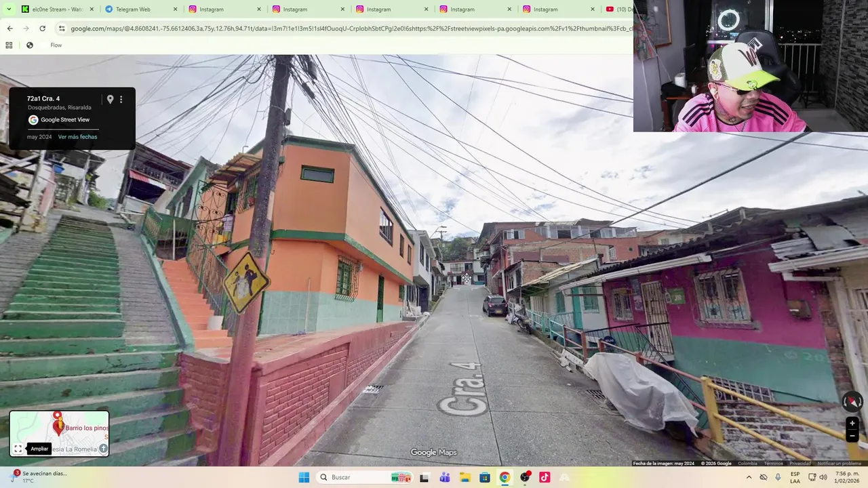Go forward in browser history
This screenshot has width=868, height=488.
(x=26, y=28)
